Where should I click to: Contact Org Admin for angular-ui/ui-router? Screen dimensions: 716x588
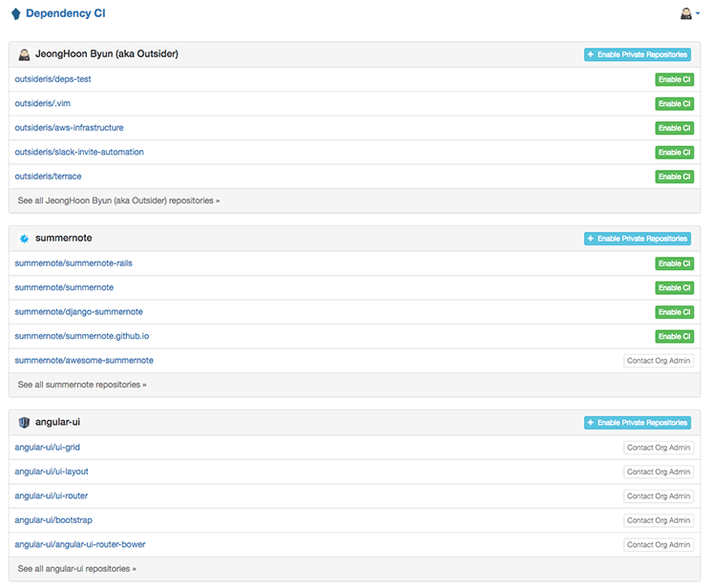click(x=659, y=496)
